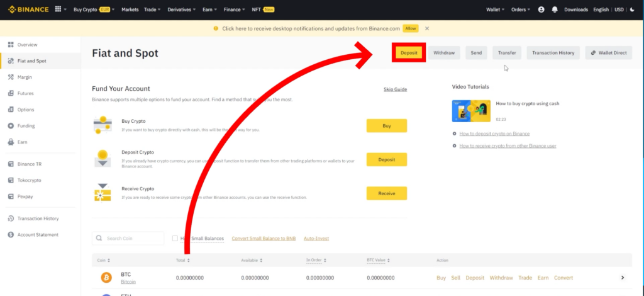Sort table by Available column
The height and width of the screenshot is (296, 644).
coord(252,260)
